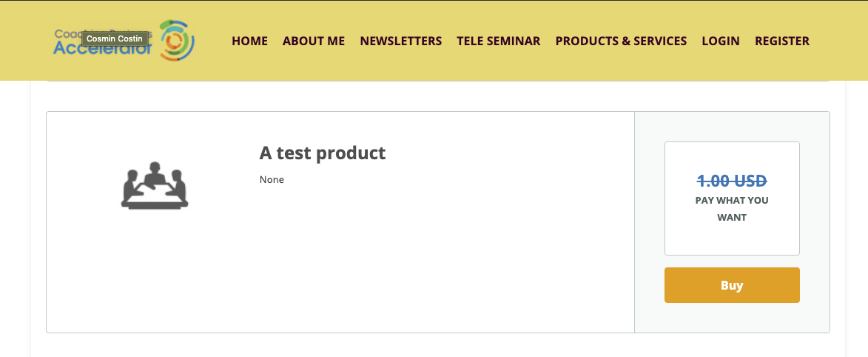Select REGISTER in the navigation
This screenshot has height=357, width=868.
pos(781,41)
